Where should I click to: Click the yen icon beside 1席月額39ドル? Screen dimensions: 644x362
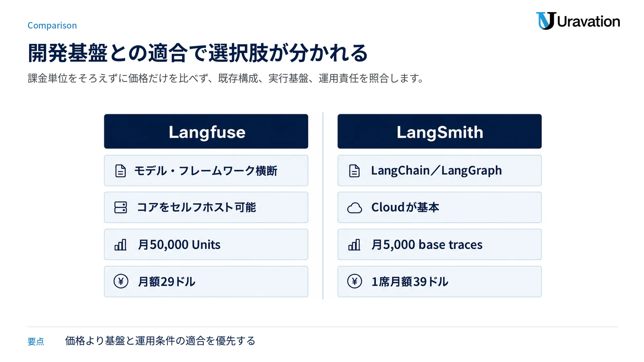(x=355, y=281)
